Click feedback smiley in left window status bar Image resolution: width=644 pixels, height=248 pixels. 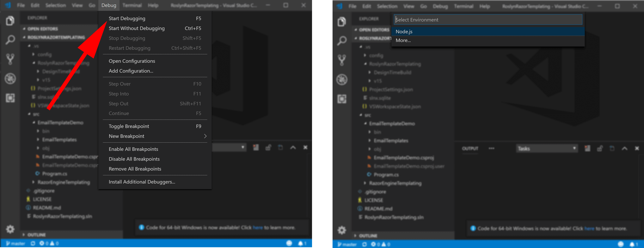click(x=289, y=243)
